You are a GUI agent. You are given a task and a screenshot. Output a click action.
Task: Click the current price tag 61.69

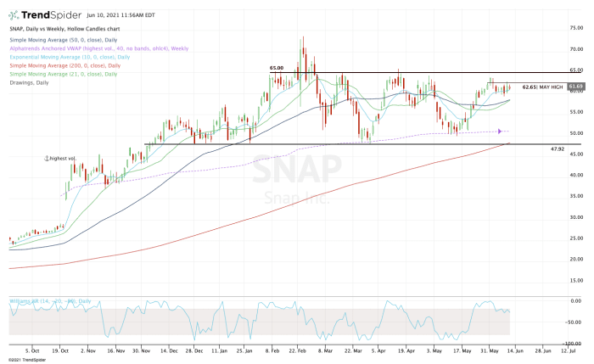576,87
